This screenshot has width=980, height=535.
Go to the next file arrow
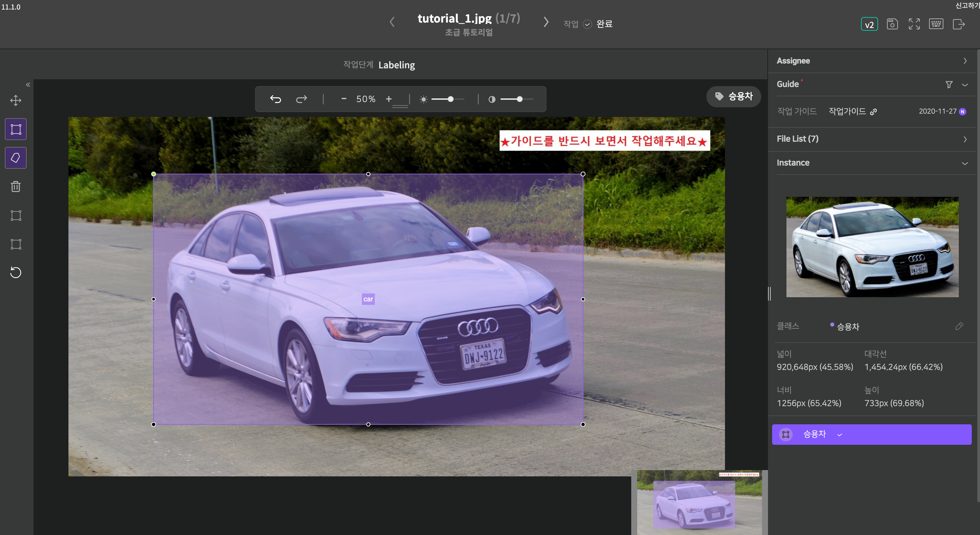[546, 22]
